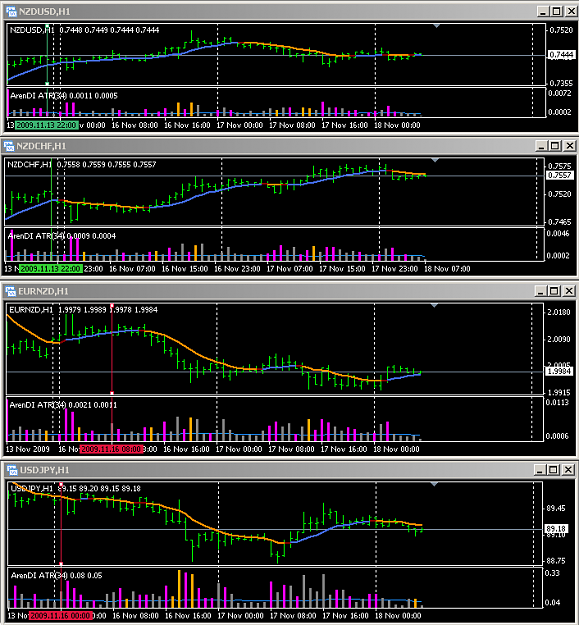The height and width of the screenshot is (625, 579).
Task: Click the NZDCHF,H1 chart window icon
Action: 9,146
